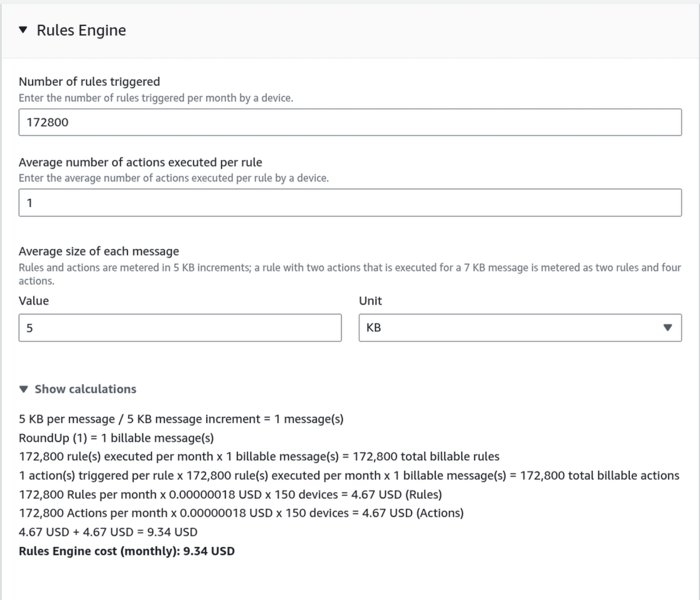
Task: Select the message size Value field
Action: (x=180, y=328)
